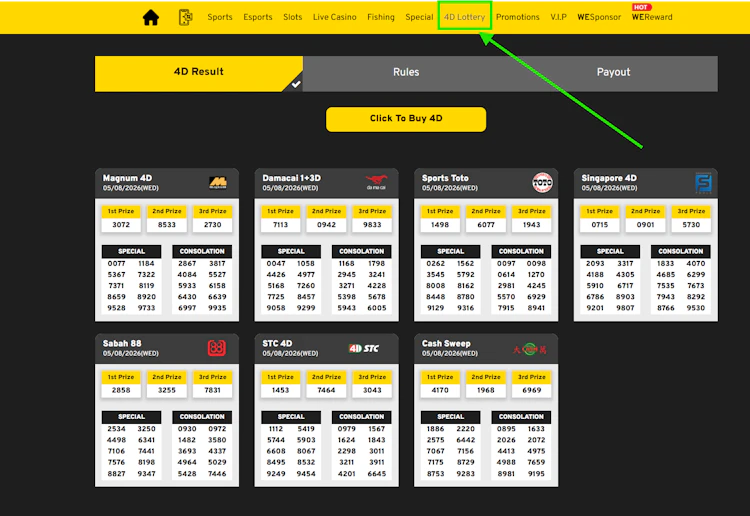Click Sports Toto 3rd Prize number 1943
The height and width of the screenshot is (516, 750).
coord(531,225)
